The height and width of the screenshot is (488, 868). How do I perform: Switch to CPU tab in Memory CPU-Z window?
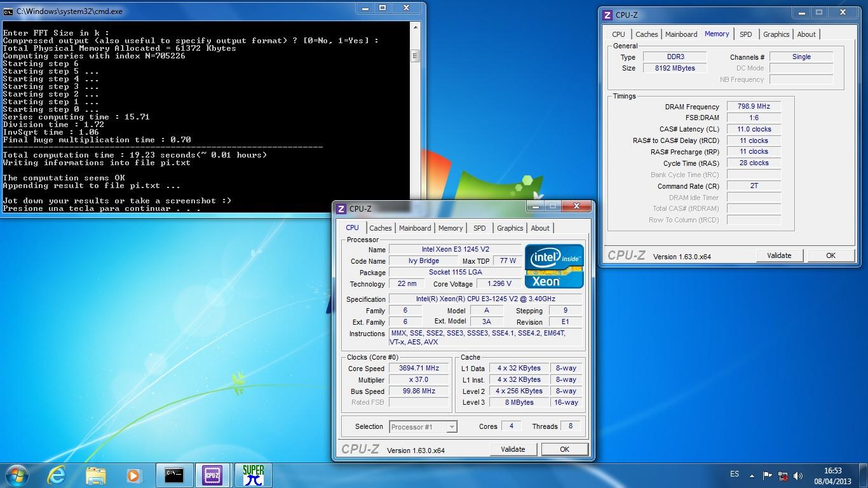[x=619, y=34]
